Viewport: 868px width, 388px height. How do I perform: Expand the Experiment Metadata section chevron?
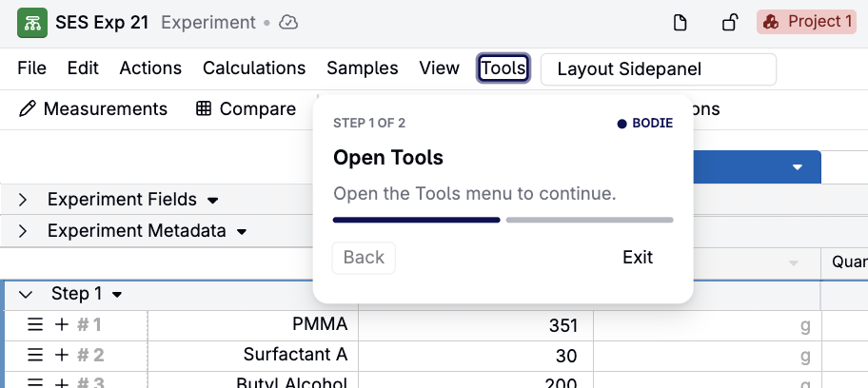[23, 231]
